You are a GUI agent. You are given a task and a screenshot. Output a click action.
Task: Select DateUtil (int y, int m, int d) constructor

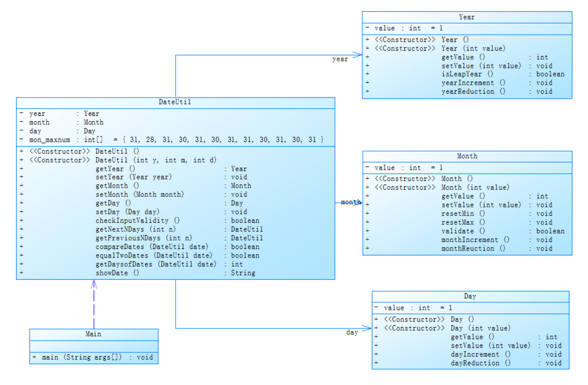(x=118, y=160)
